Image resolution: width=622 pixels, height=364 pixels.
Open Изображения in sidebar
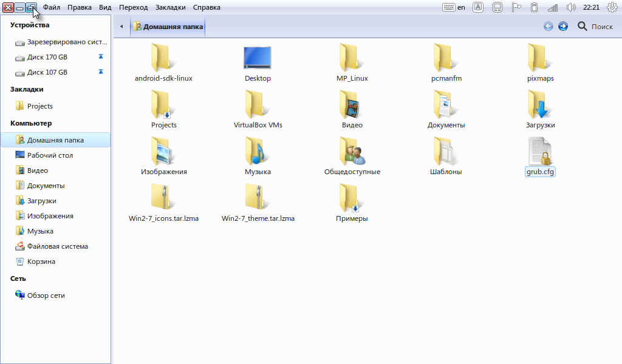click(x=55, y=216)
